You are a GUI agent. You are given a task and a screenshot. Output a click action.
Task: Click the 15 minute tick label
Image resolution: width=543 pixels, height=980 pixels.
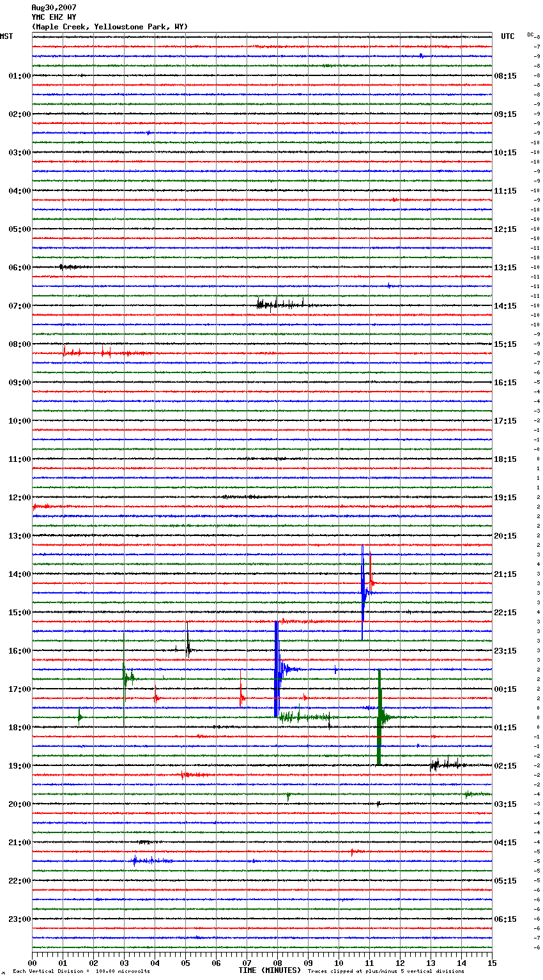[492, 963]
